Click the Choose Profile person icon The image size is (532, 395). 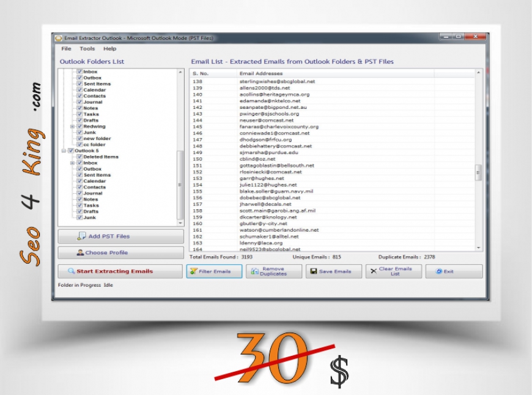pyautogui.click(x=80, y=253)
